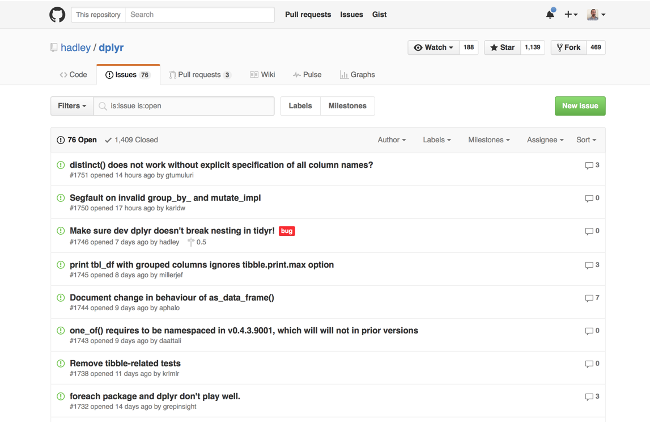Open comments on Remove tibble-related tests
650x422 pixels.
click(592, 364)
